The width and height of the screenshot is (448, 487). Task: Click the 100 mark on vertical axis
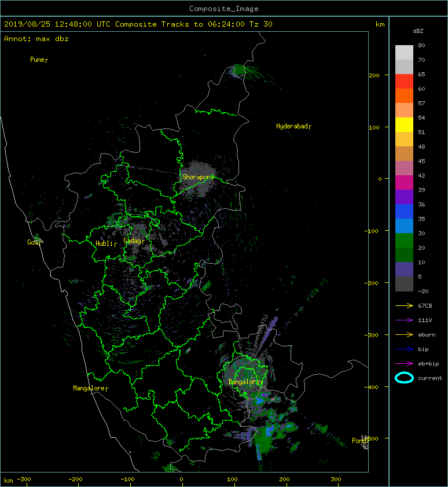click(x=374, y=128)
